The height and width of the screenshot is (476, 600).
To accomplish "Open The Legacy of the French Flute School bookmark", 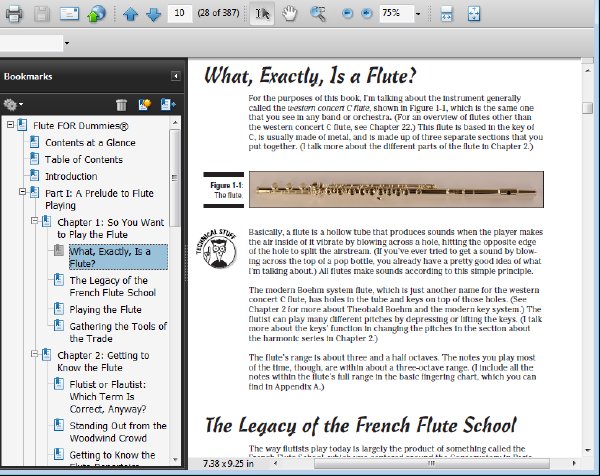I will (112, 287).
